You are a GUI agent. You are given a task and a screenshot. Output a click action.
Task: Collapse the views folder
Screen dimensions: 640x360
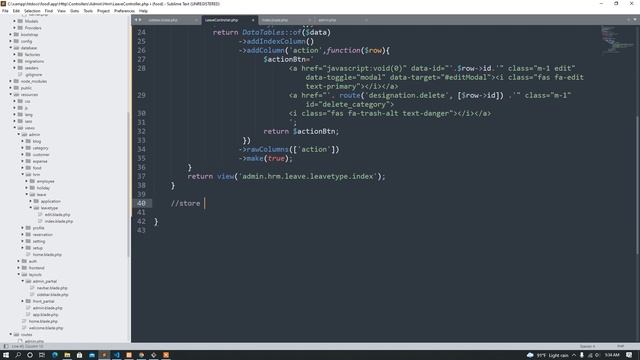(x=15, y=128)
